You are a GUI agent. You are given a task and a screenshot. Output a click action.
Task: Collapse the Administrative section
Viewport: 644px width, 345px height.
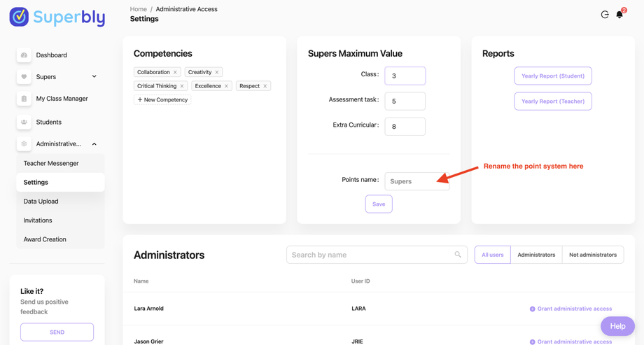(94, 144)
